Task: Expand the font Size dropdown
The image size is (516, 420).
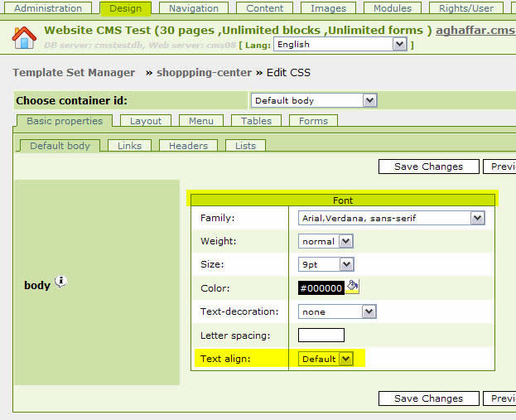Action: point(326,264)
